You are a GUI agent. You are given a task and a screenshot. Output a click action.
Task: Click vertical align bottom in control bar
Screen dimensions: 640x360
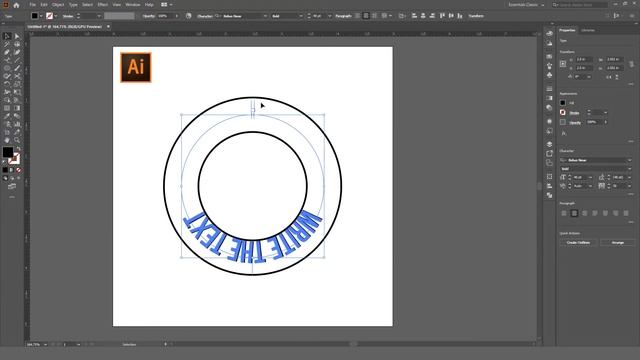[x=460, y=16]
